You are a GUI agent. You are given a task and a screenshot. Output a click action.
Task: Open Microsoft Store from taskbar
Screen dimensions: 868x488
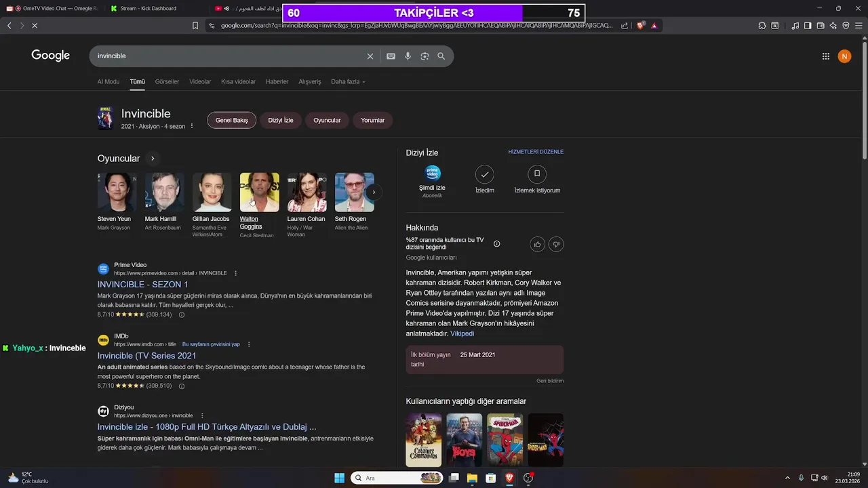tap(490, 478)
